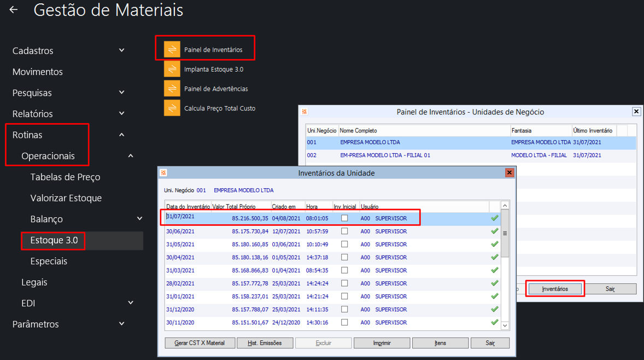This screenshot has width=644, height=360.
Task: Click green checkmark on 31/07/2021 inventory row
Action: click(x=495, y=218)
